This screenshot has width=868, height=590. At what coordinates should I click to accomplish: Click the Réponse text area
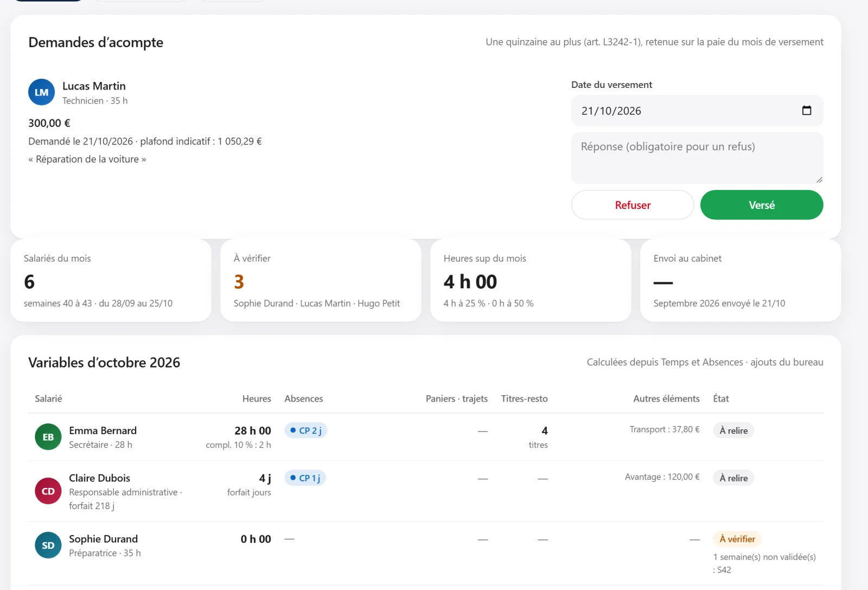tap(697, 158)
